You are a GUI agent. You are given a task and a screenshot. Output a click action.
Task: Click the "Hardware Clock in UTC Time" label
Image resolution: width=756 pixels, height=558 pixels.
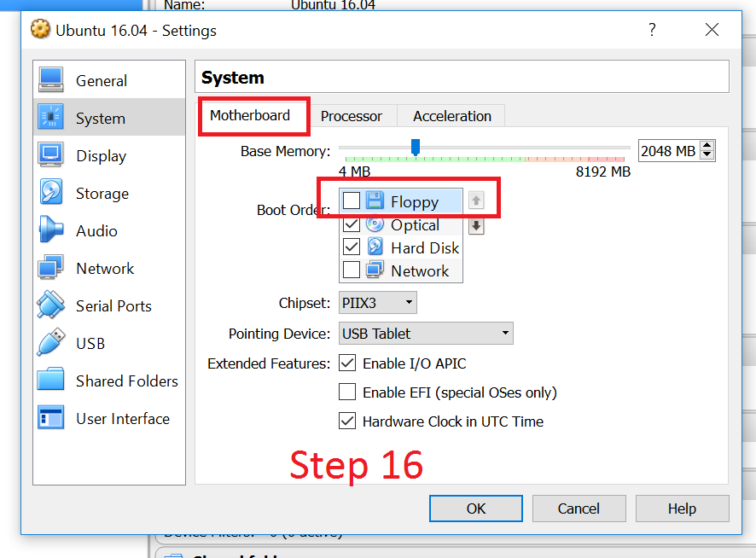pos(453,421)
